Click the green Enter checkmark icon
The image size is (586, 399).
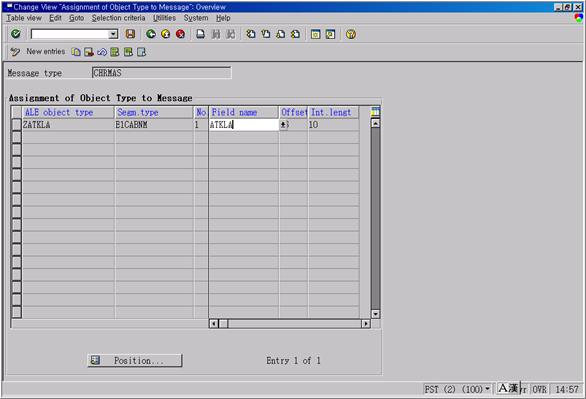pos(16,34)
